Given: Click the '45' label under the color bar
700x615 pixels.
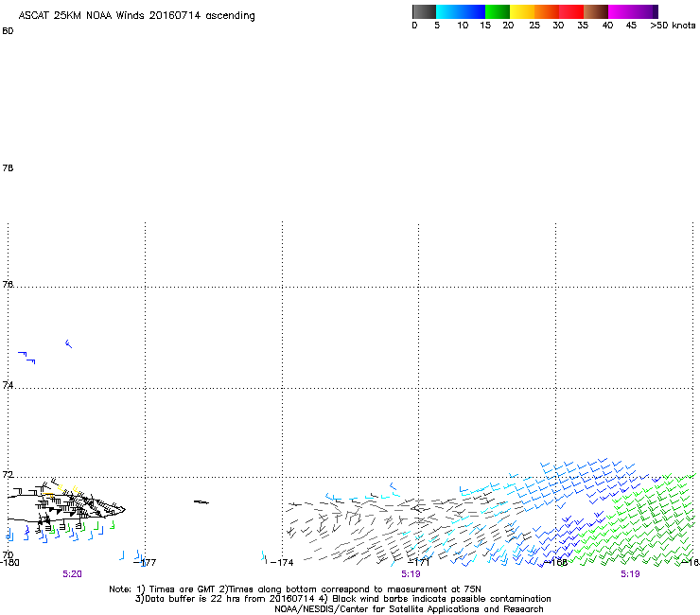Looking at the screenshot, I should 631,26.
